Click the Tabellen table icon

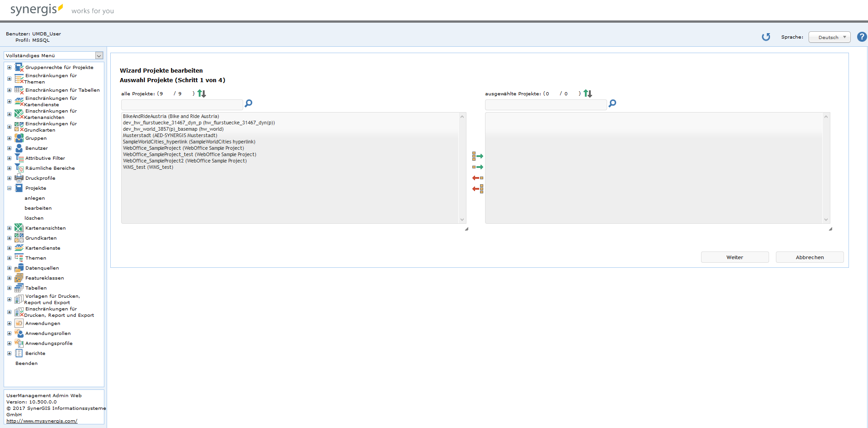pyautogui.click(x=19, y=288)
